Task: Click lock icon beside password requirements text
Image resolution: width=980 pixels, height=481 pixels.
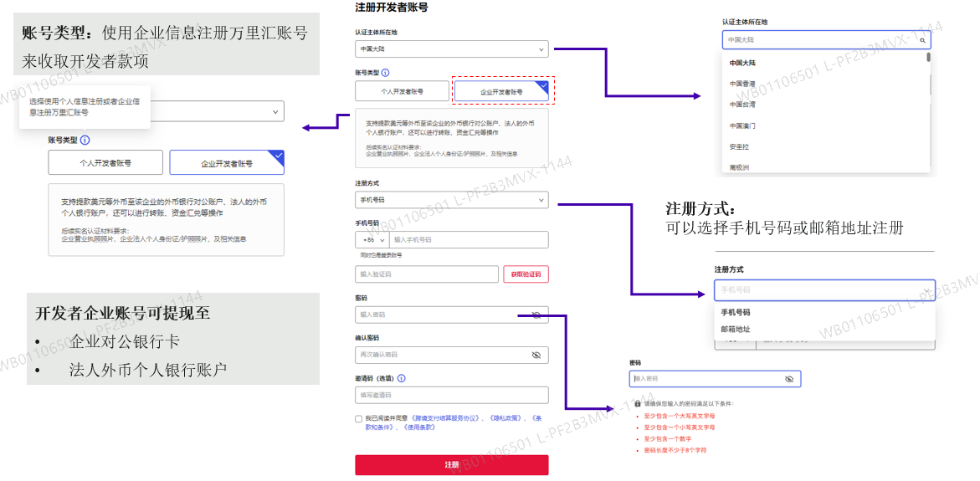Action: click(x=638, y=403)
